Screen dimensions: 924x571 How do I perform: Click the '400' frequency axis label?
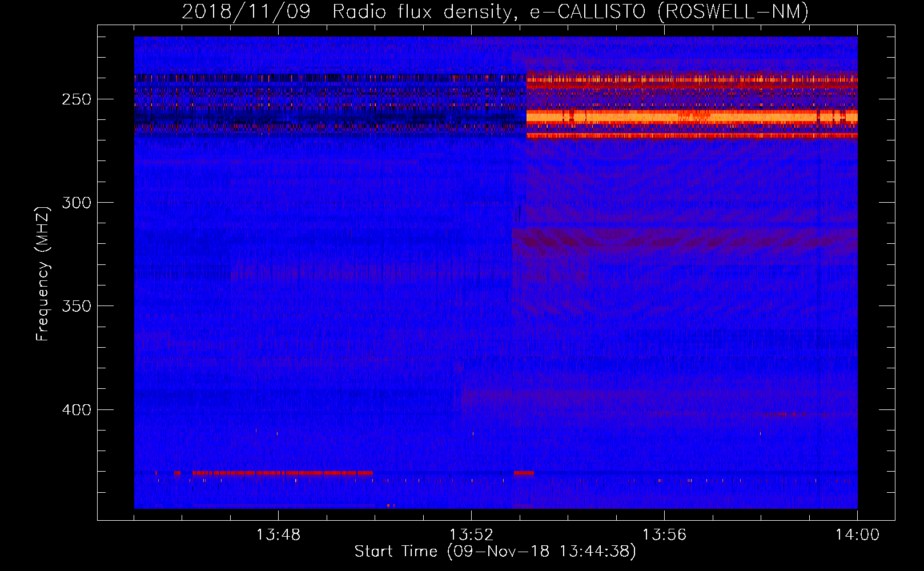tap(77, 410)
